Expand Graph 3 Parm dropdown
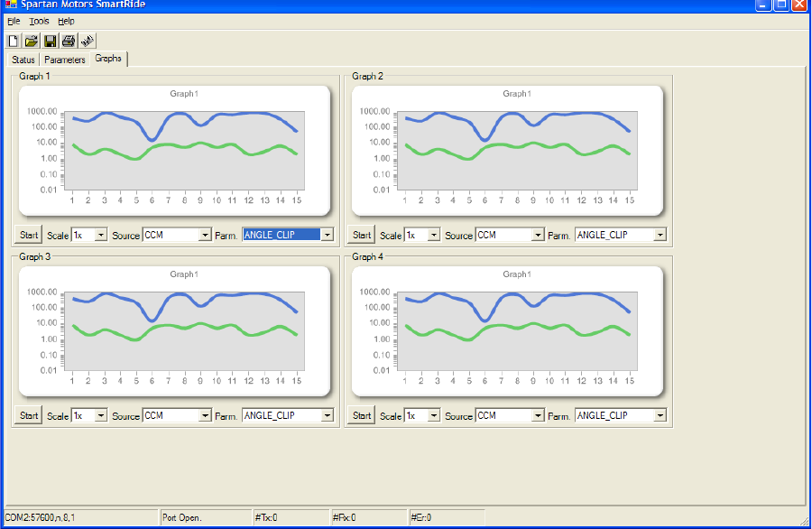This screenshot has width=812, height=529. [328, 415]
